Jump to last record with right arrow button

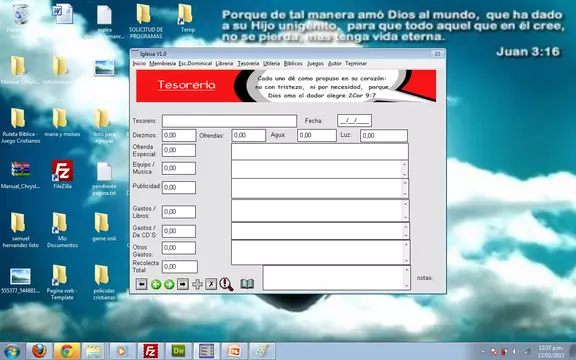[183, 284]
